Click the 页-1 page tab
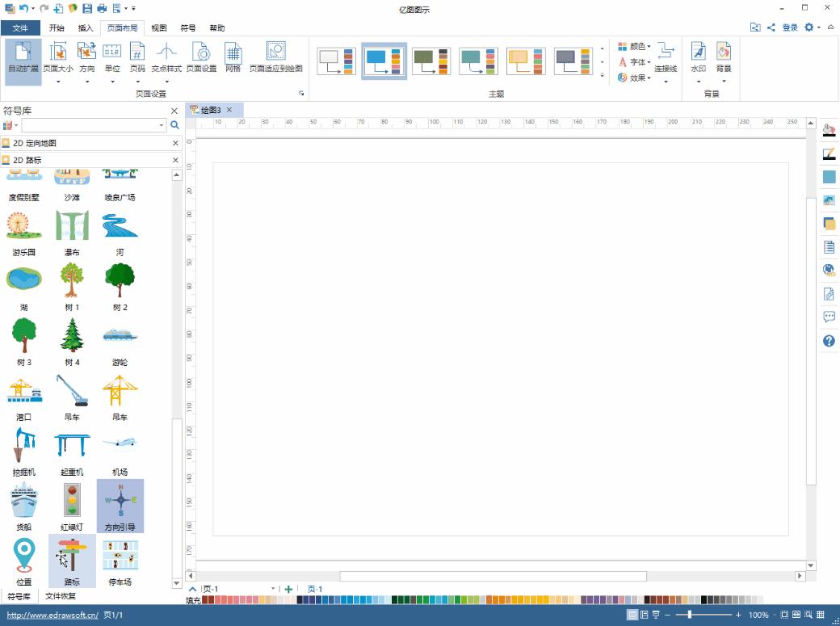 [x=315, y=589]
